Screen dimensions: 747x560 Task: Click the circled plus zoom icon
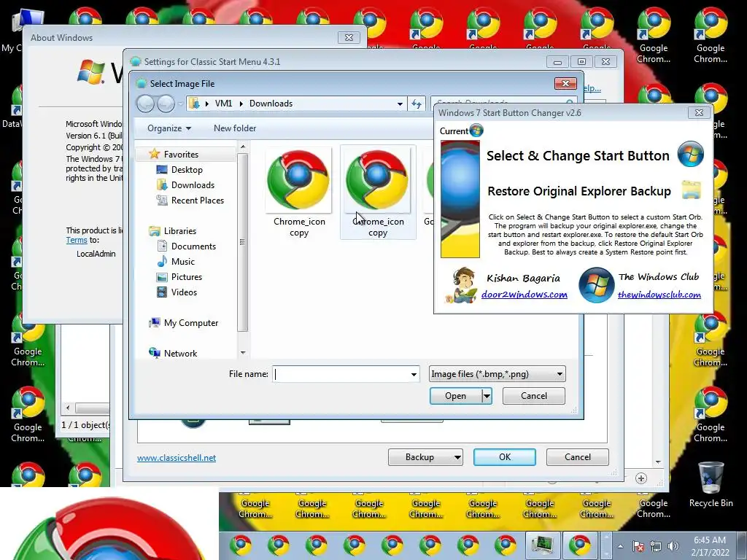[641, 478]
